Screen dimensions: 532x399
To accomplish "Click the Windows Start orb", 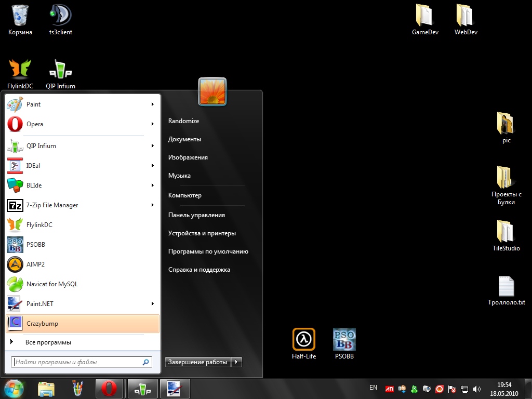I will coord(14,388).
